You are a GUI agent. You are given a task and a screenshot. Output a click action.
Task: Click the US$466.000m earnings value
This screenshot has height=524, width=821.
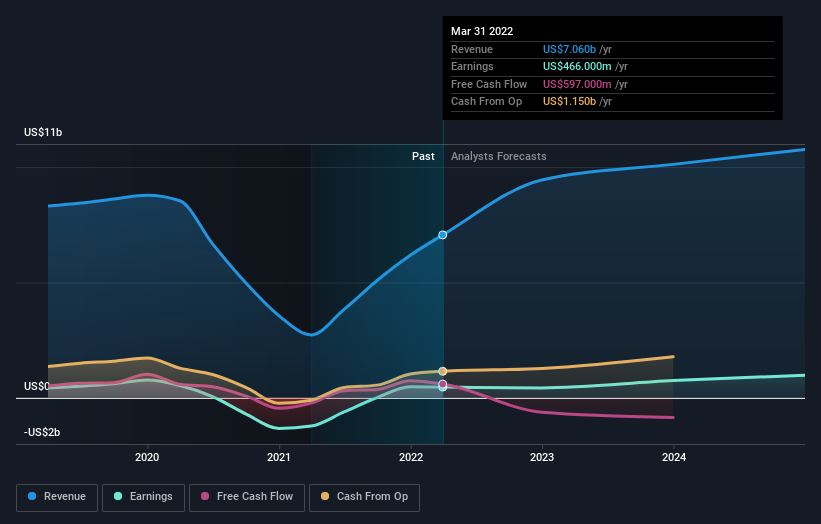coord(577,66)
